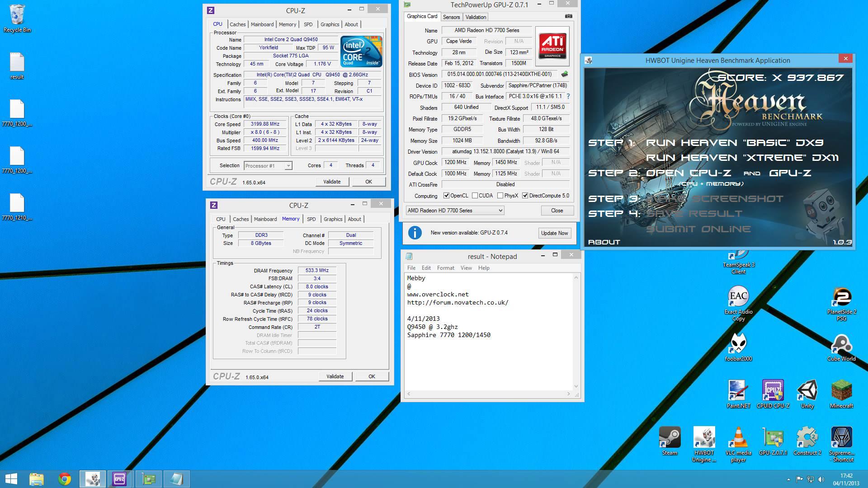868x488 pixels.
Task: Open CPUID CPU-Z desktop shortcut
Action: coord(773,394)
